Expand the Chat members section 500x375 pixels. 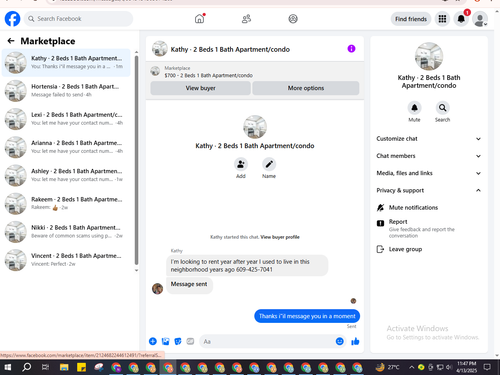tap(429, 156)
